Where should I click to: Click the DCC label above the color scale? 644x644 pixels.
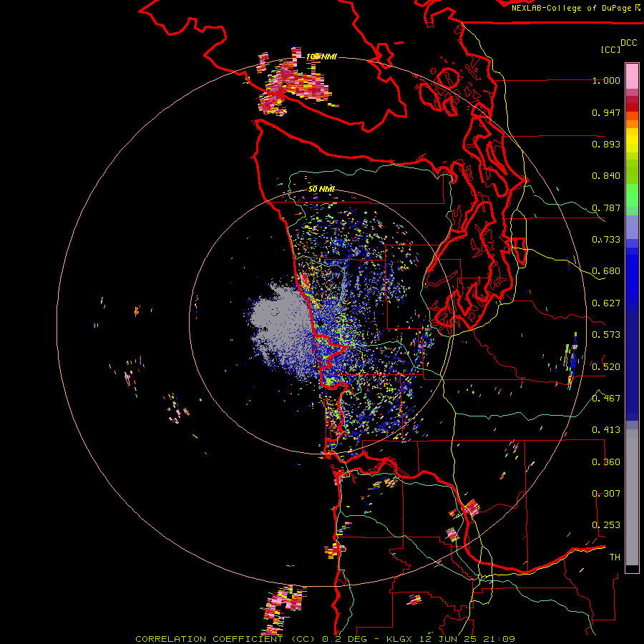628,43
